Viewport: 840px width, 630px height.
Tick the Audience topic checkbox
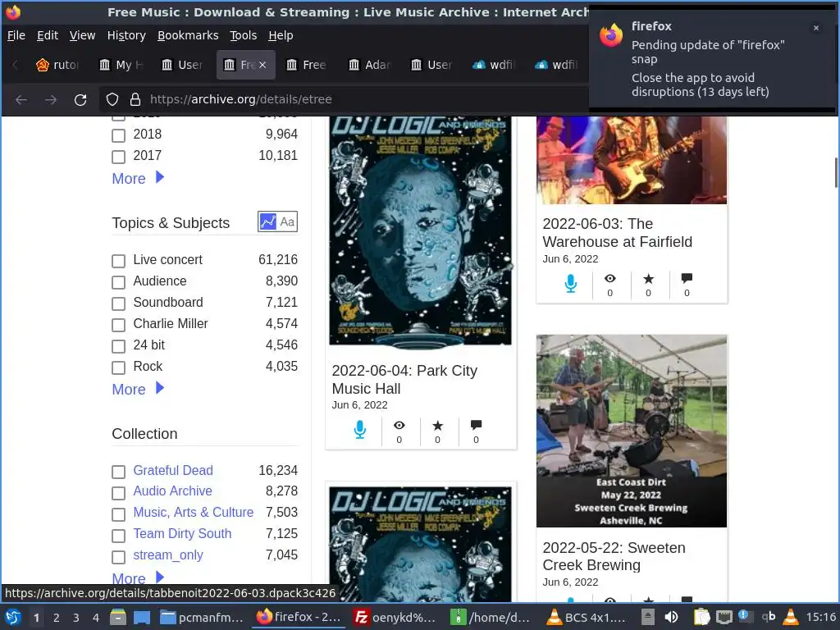coord(118,282)
